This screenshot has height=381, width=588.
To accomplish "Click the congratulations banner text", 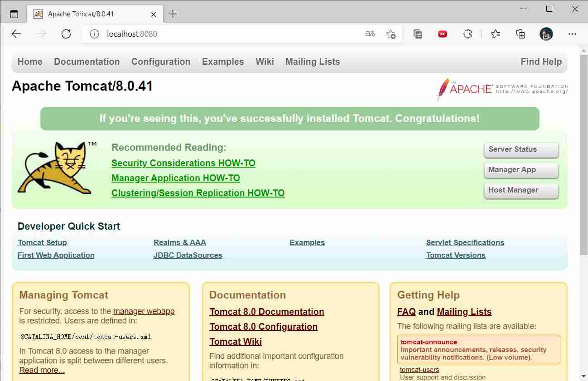I will click(289, 119).
